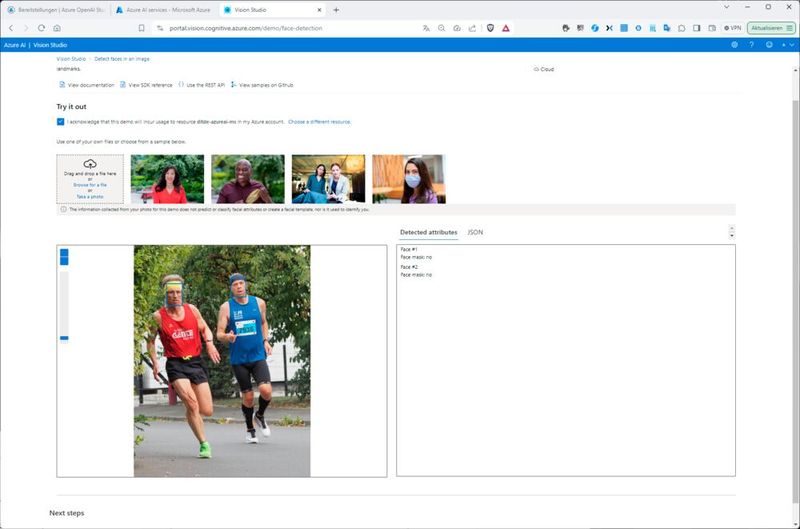The image size is (800, 529).
Task: Switch to the JSON results tab
Action: pos(475,232)
